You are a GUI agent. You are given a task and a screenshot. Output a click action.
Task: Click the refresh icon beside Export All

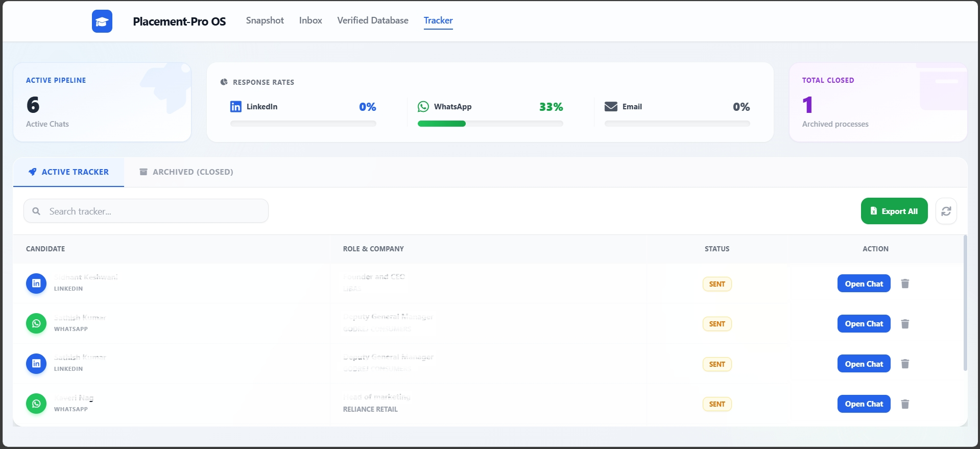[946, 211]
